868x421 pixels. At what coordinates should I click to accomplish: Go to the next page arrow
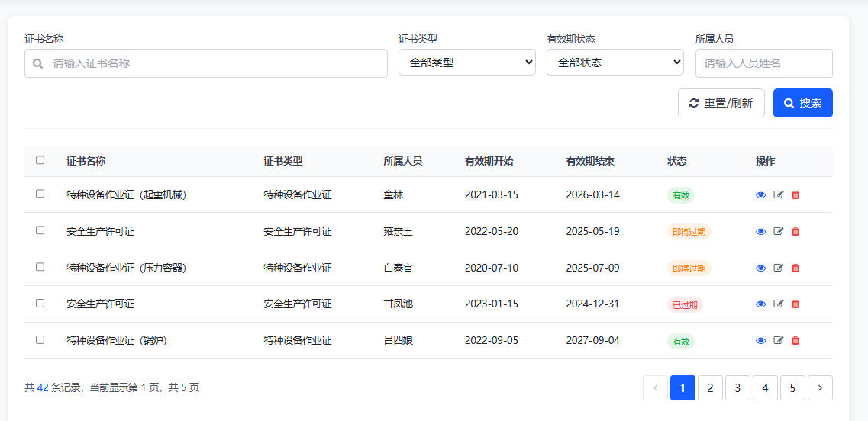[x=820, y=388]
